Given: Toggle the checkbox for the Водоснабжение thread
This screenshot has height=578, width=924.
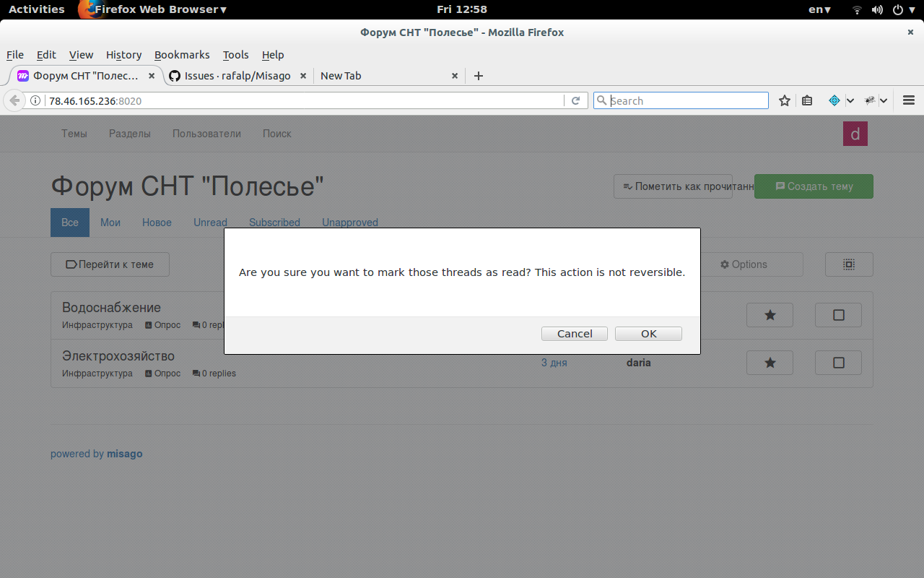Looking at the screenshot, I should (838, 315).
